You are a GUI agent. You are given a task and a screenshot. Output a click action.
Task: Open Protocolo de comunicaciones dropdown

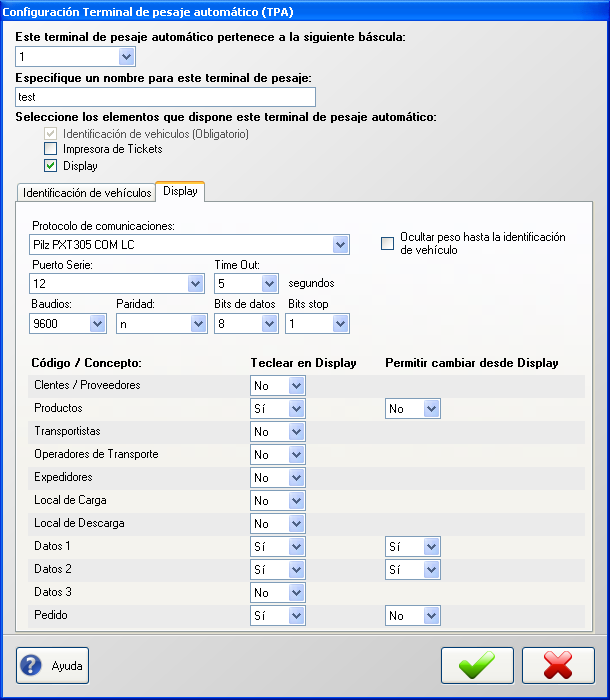[189, 245]
